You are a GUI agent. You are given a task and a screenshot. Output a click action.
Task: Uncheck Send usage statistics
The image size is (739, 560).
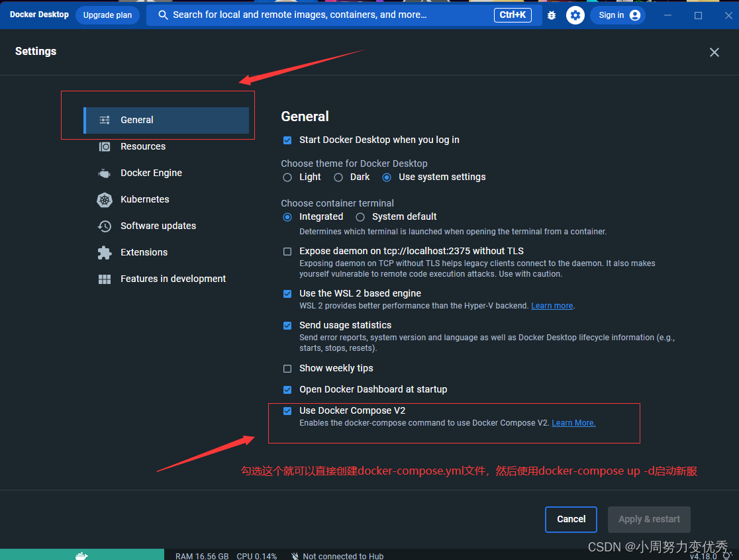tap(287, 326)
